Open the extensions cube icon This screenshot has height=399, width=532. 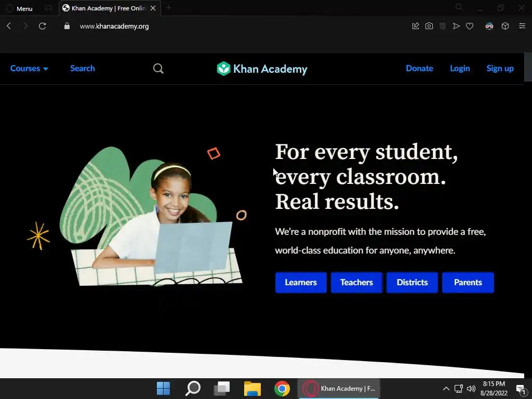(505, 26)
